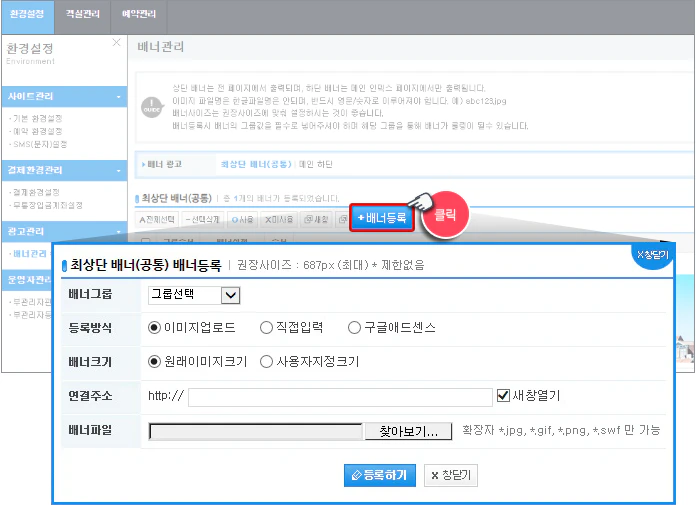Click the X 창닫기 bottom button

coord(451,476)
